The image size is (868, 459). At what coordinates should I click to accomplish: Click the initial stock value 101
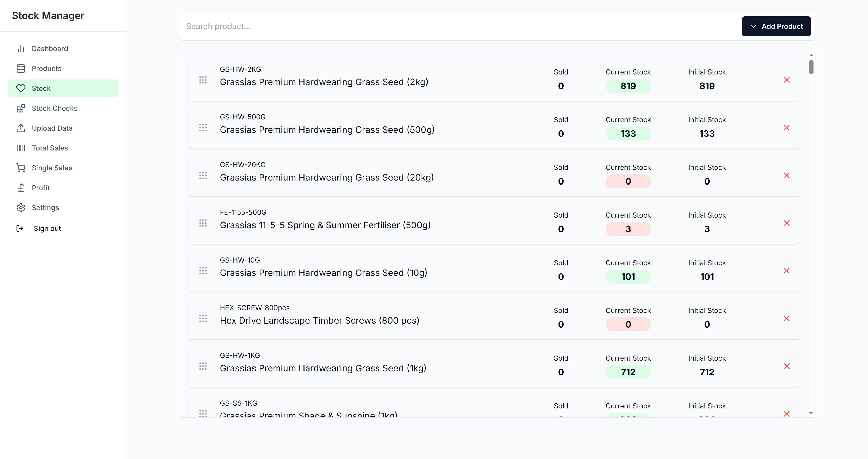click(x=707, y=277)
